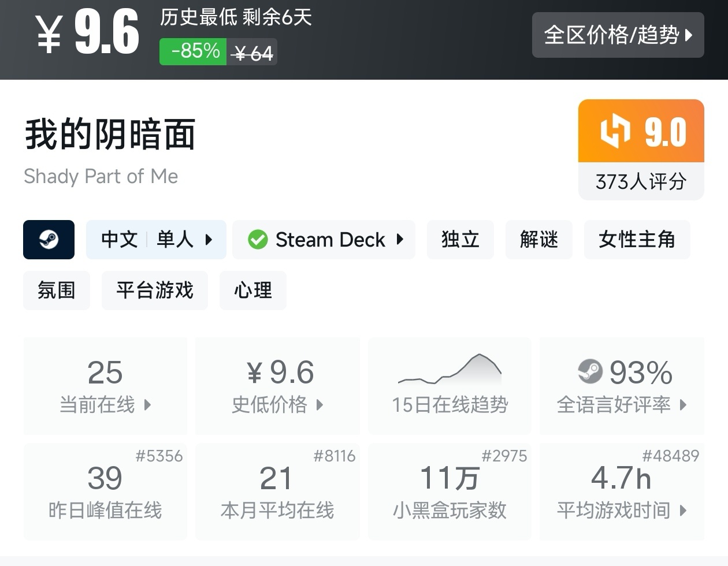The width and height of the screenshot is (728, 566).
Task: Click the -85% discount badge
Action: pos(193,51)
